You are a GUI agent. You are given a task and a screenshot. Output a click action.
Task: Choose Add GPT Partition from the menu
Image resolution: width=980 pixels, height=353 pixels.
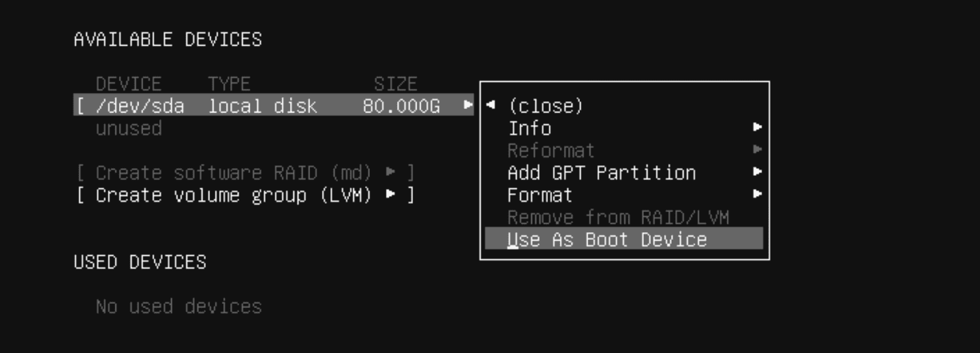coord(601,172)
